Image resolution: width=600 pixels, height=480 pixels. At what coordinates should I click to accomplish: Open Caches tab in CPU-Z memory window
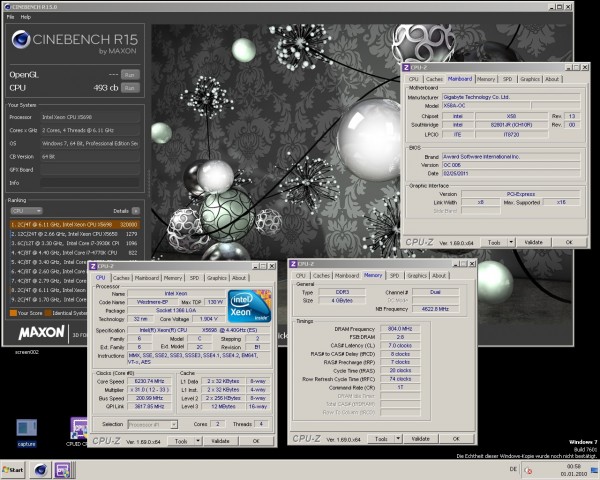321,276
